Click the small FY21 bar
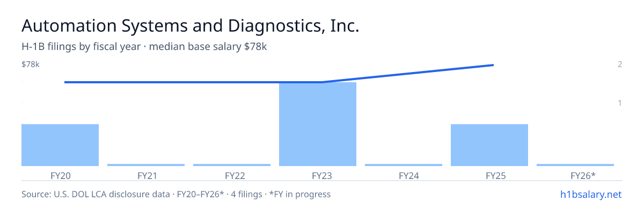This screenshot has width=644, height=215. point(146,165)
